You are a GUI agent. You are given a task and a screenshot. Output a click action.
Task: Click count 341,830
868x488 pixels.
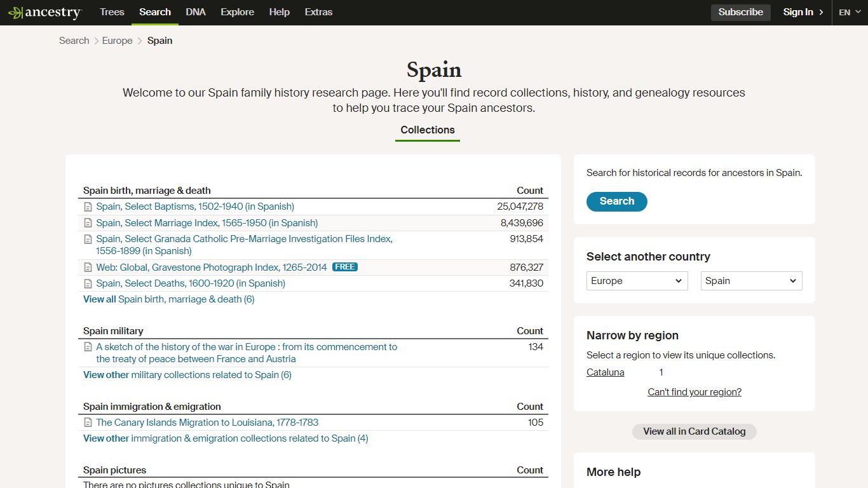point(527,283)
